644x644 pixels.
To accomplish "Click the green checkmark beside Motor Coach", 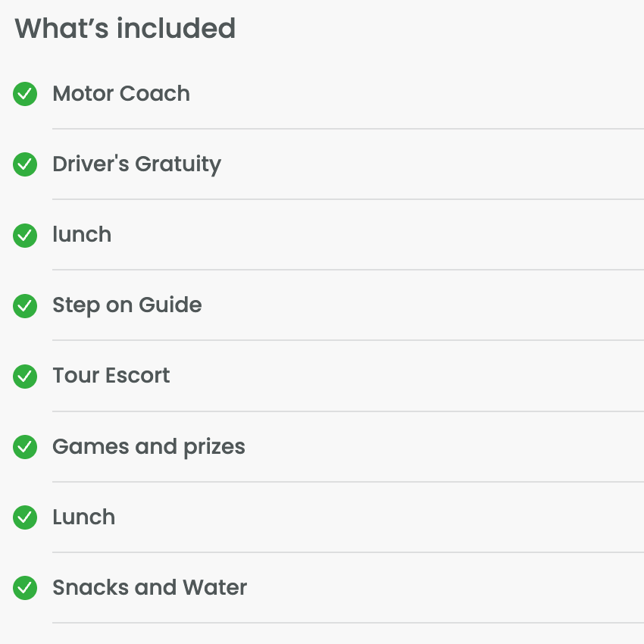I will 25,94.
